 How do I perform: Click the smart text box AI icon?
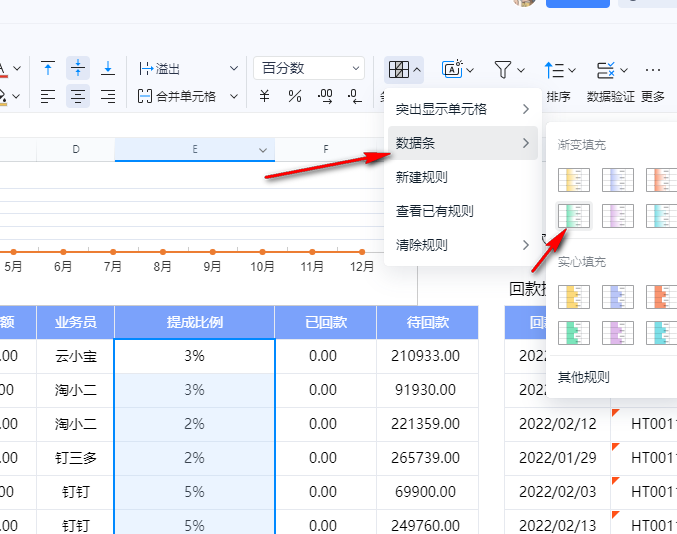(452, 69)
